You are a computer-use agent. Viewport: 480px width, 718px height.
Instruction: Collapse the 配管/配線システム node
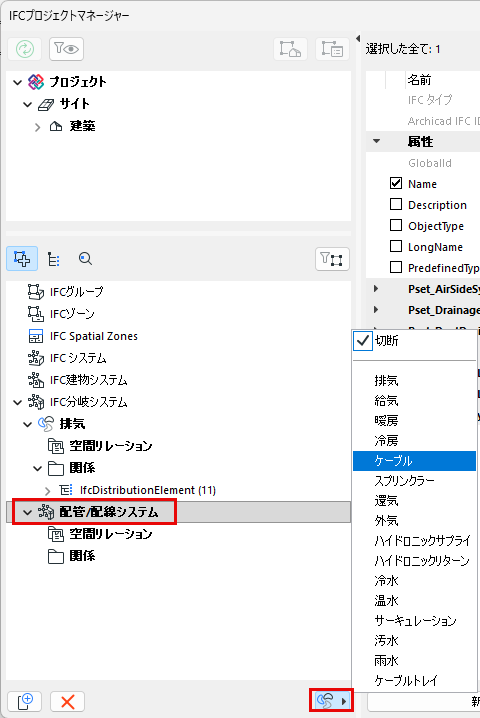tap(27, 512)
